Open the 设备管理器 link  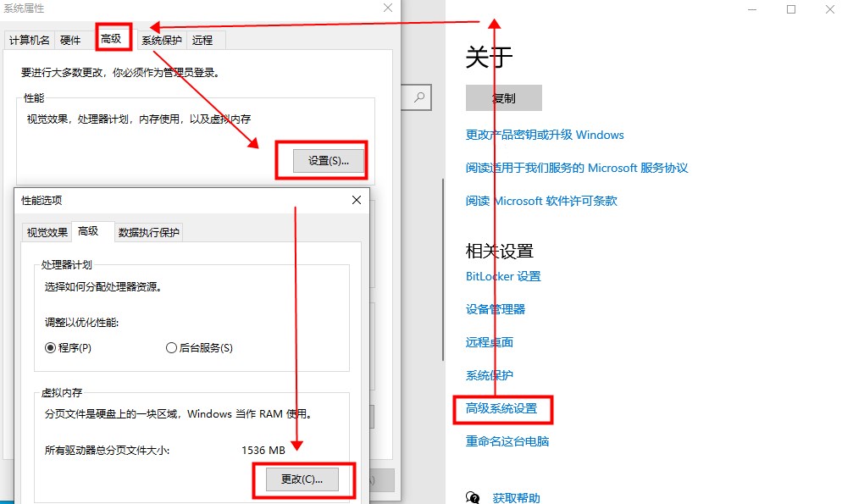click(496, 309)
